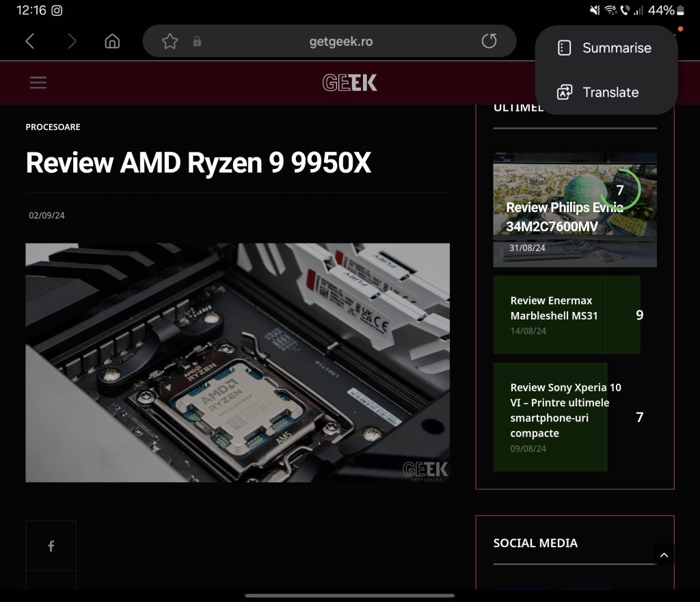The image size is (700, 602).
Task: Bookmark page with the star icon
Action: pos(170,41)
